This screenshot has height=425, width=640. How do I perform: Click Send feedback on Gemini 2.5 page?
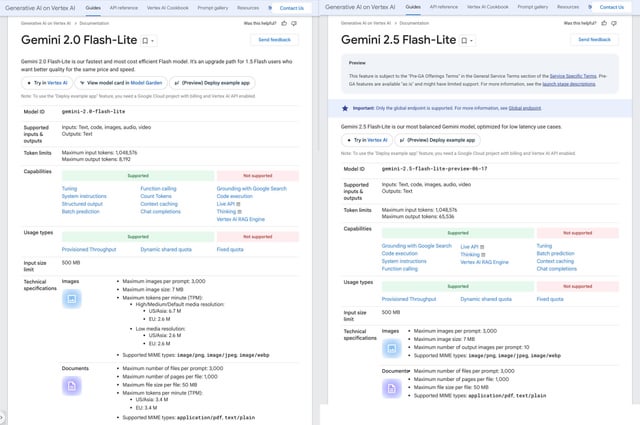coord(594,39)
